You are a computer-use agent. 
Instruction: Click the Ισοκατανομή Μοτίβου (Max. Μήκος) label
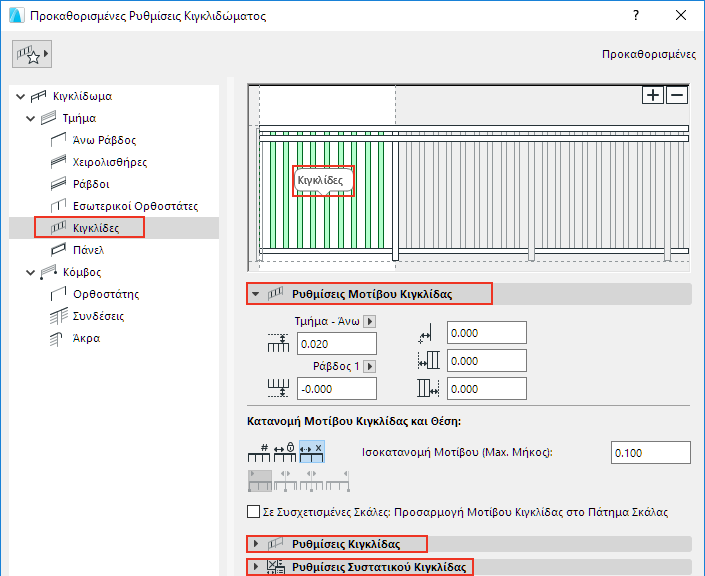tap(457, 452)
